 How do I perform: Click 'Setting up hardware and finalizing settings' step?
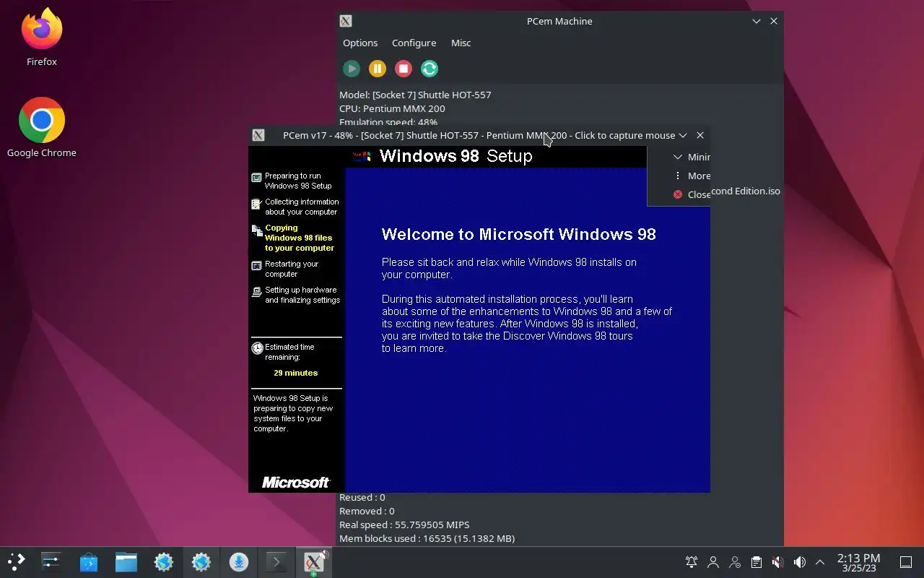click(x=296, y=295)
